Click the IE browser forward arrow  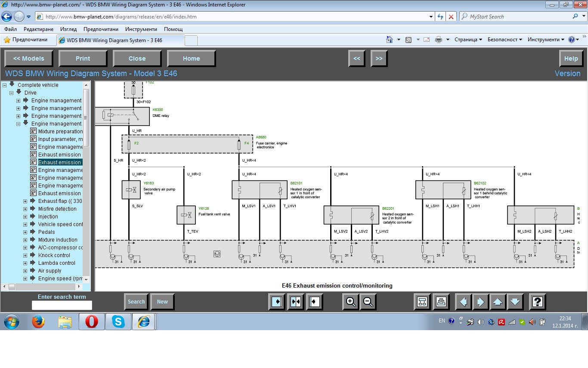19,17
